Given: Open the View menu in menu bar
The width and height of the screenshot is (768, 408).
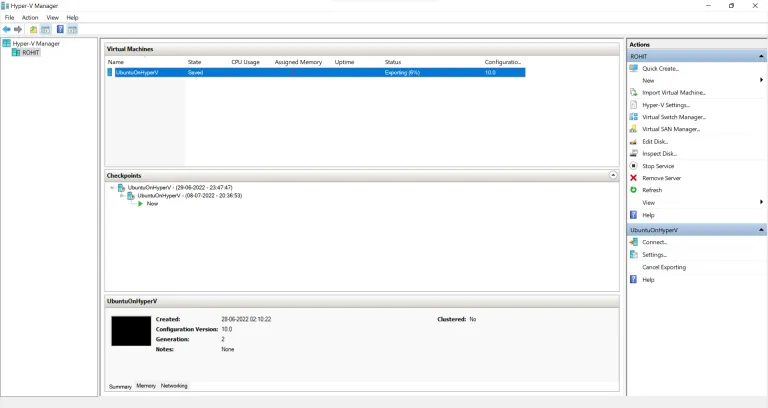Looking at the screenshot, I should [x=52, y=18].
